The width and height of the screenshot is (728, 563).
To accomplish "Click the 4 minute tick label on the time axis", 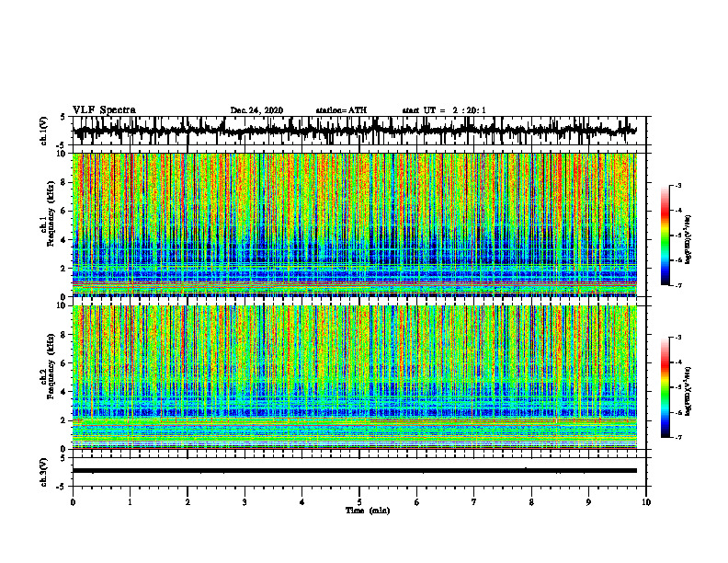I will 302,502.
